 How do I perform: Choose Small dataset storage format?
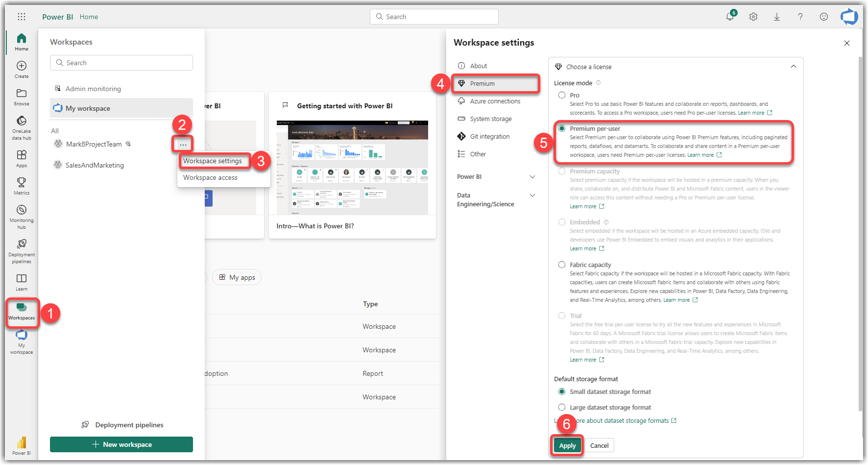tap(562, 392)
